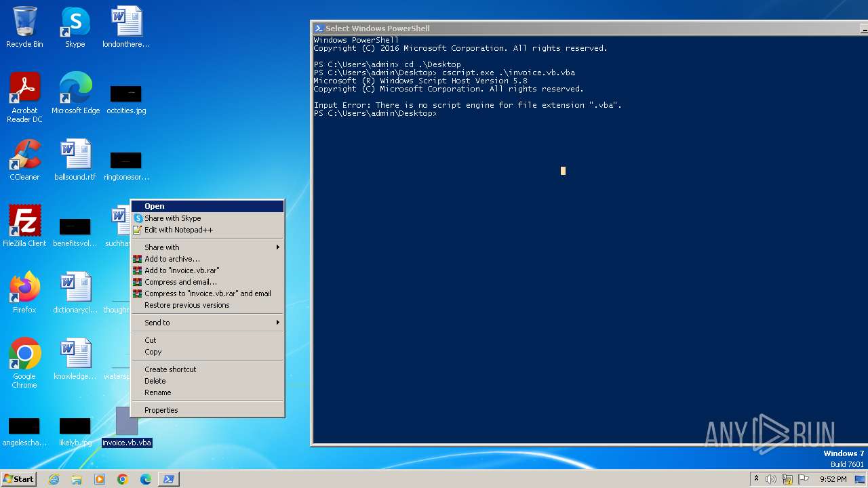Choose Create shortcut menu entry

[208, 369]
